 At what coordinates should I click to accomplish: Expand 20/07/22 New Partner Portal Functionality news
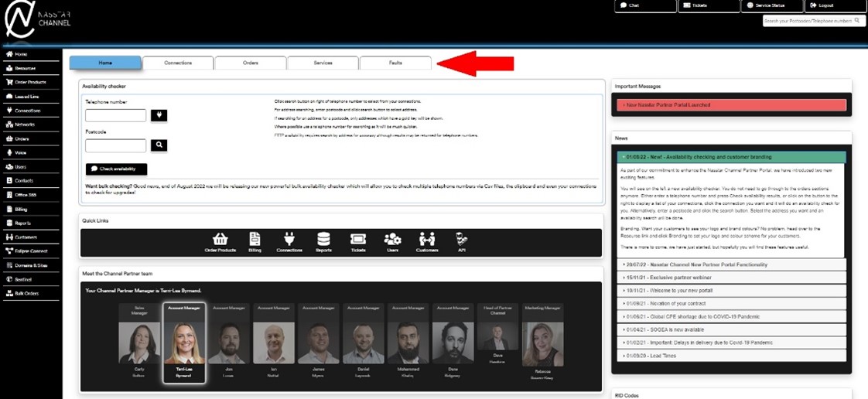(731, 264)
